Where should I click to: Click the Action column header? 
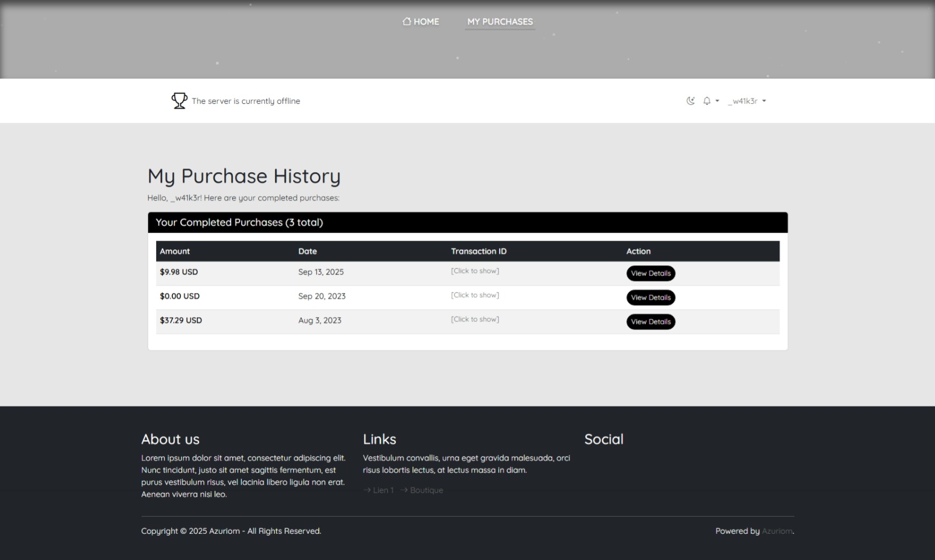(x=638, y=251)
